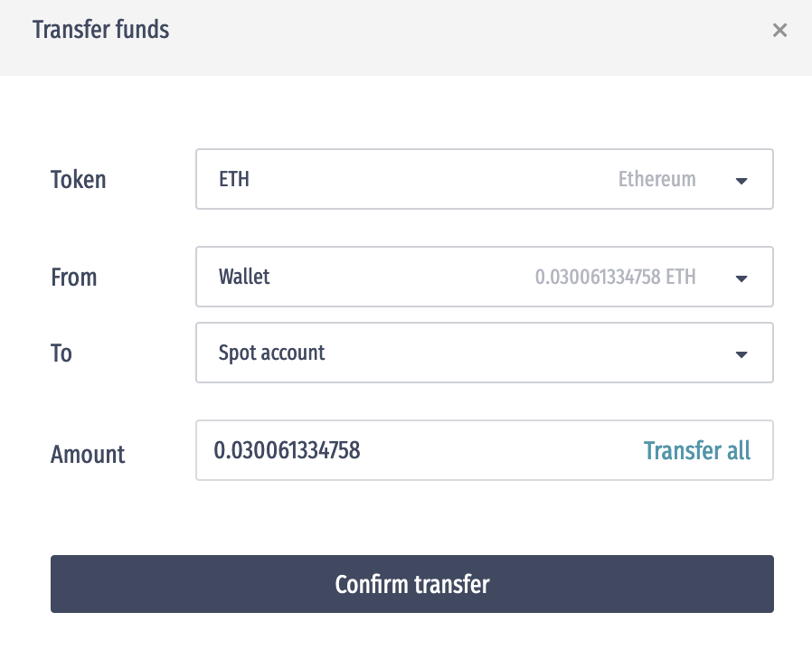Image resolution: width=812 pixels, height=669 pixels.
Task: Open the To dropdown set to Spot account
Action: (485, 353)
